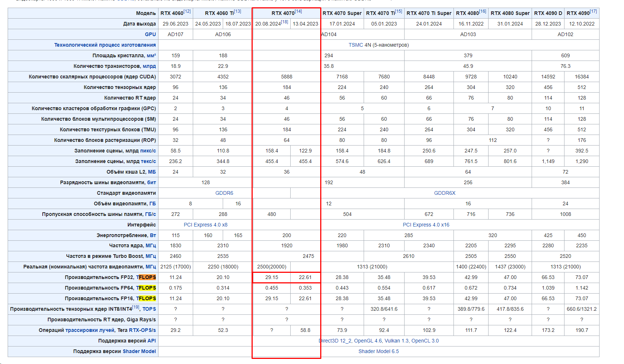Open the Технологический процесс изготовления link
This screenshot has width=624, height=364.
(x=105, y=45)
